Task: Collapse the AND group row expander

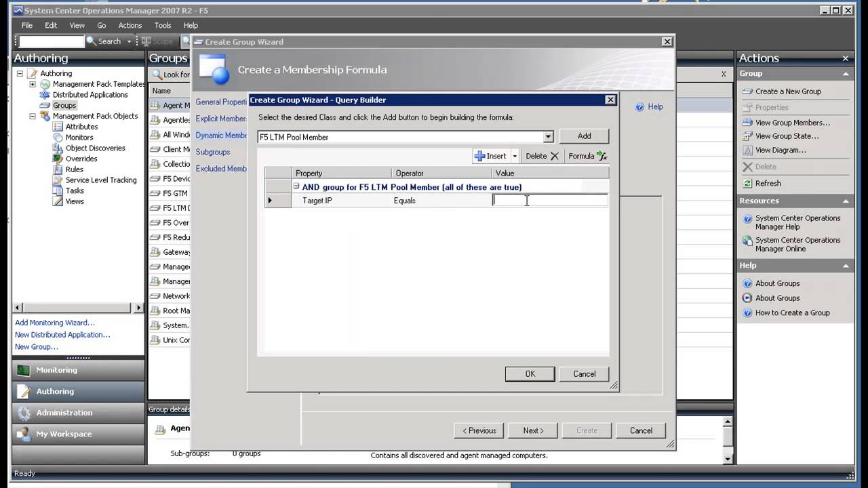Action: click(x=296, y=186)
